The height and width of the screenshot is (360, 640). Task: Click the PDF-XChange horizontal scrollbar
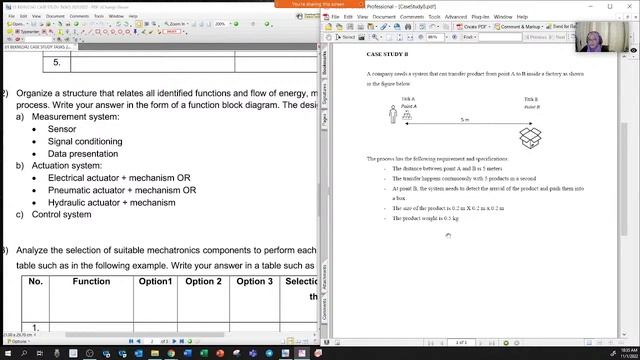(x=145, y=335)
